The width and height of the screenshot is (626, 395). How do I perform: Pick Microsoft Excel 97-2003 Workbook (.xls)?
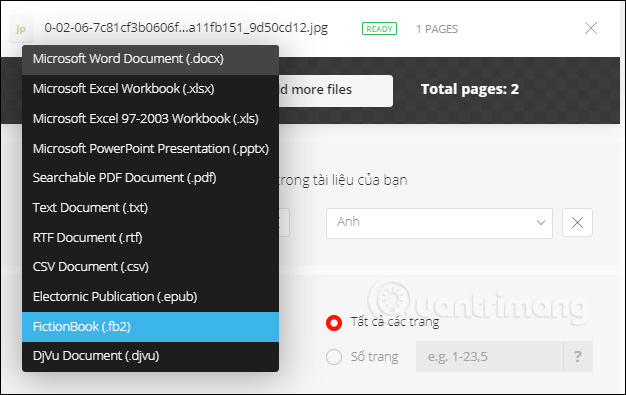point(150,119)
